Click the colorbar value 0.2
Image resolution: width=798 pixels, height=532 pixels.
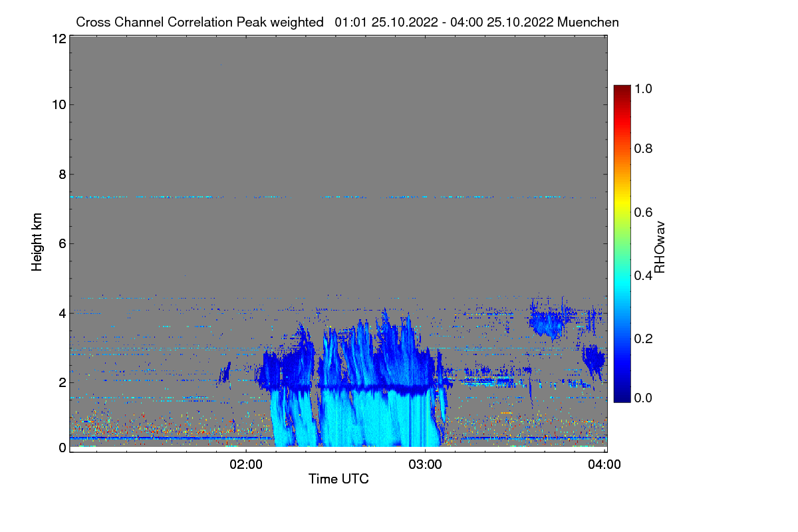click(x=642, y=338)
